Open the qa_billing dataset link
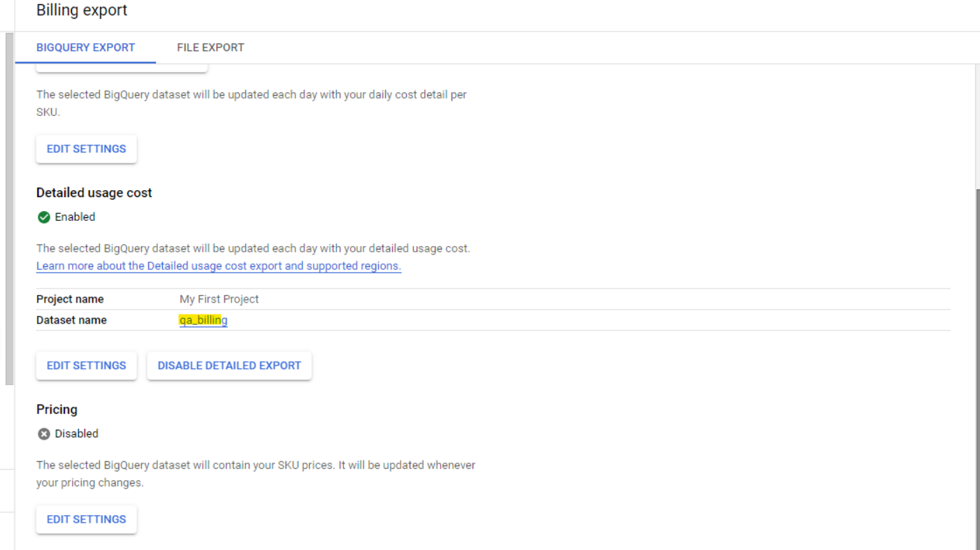This screenshot has height=550, width=980. tap(203, 320)
